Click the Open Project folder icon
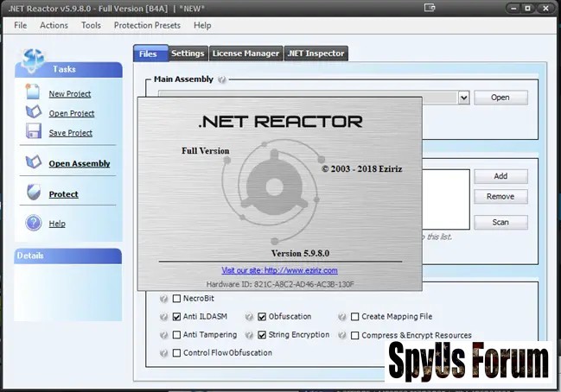Viewport: 561px width, 392px height. tap(33, 112)
